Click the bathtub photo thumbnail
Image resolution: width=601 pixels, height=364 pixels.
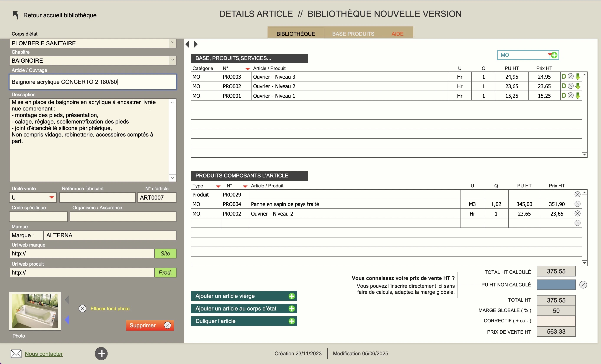point(35,311)
